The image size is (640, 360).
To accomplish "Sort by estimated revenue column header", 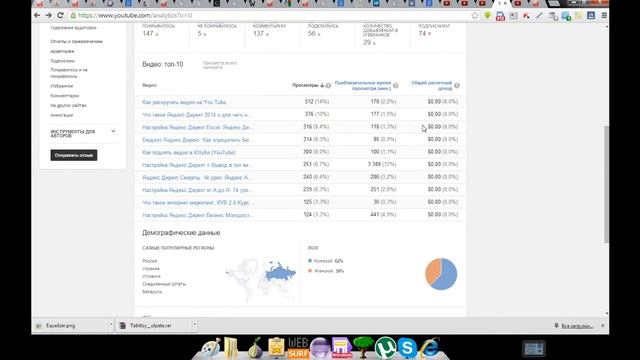I will coord(431,85).
